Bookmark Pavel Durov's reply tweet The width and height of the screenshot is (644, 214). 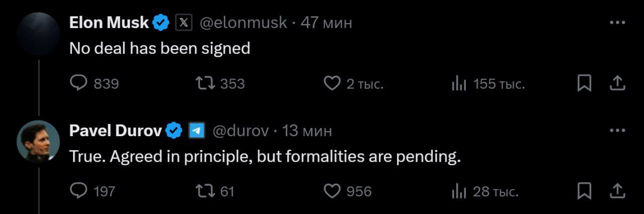[x=584, y=191]
